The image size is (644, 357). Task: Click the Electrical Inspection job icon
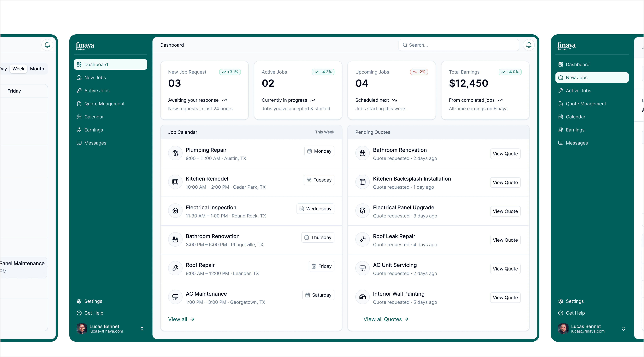(x=175, y=211)
